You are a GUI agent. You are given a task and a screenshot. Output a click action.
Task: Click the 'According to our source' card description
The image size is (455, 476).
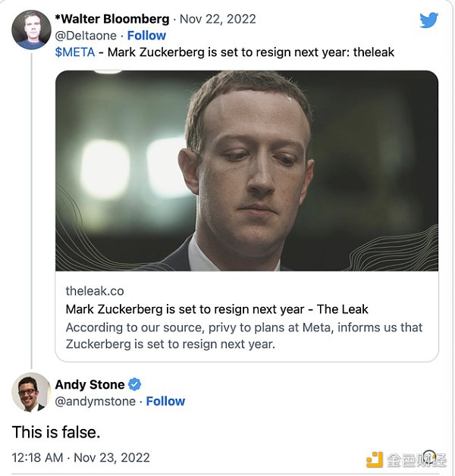tap(243, 336)
